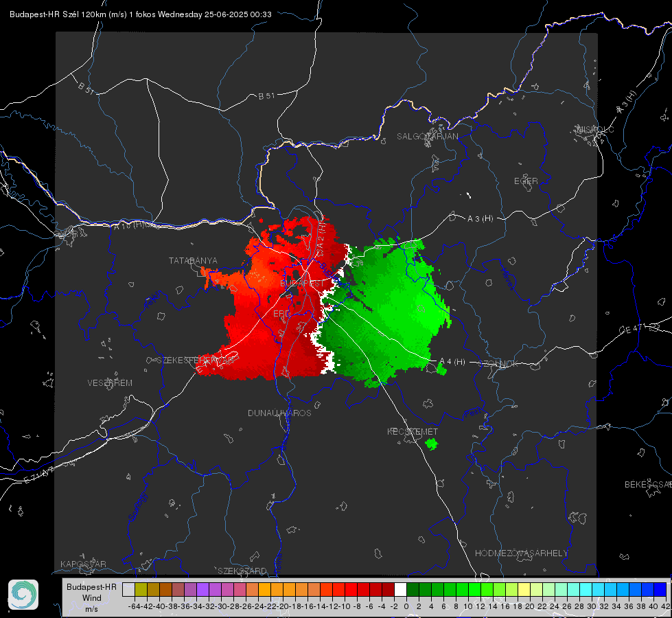Select the ÉRD town label
This screenshot has width=672, height=618.
click(x=281, y=314)
